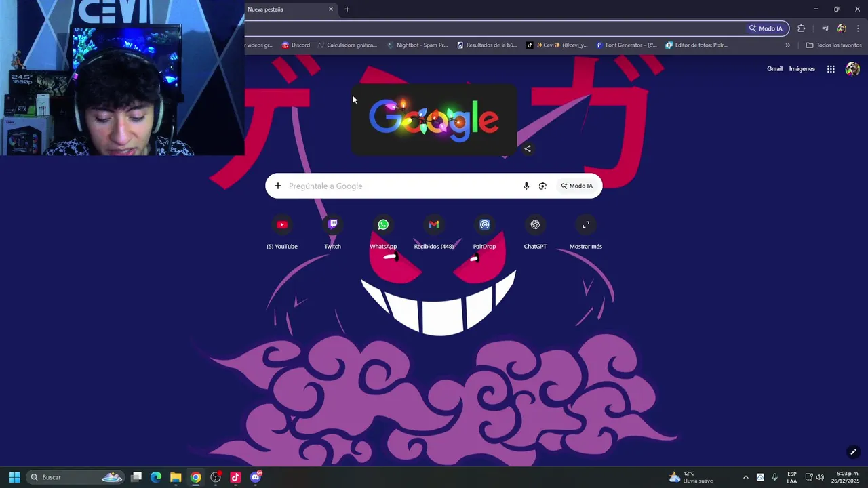This screenshot has height=488, width=868.
Task: Open the Font Generator bookmark
Action: pos(627,45)
